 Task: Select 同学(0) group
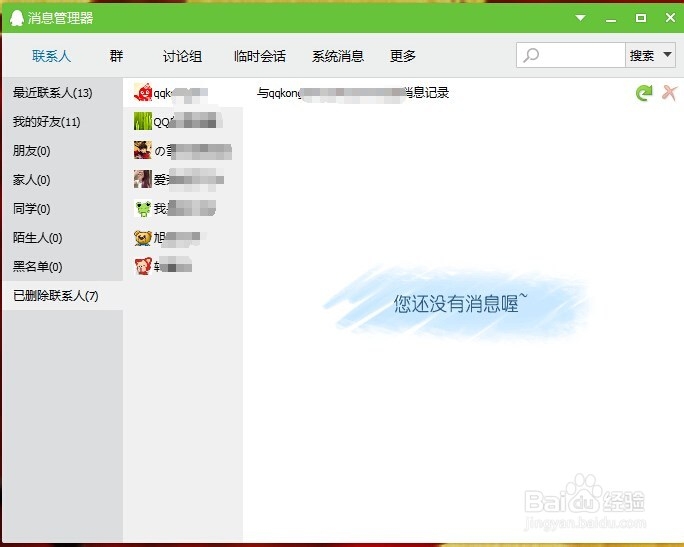click(62, 209)
